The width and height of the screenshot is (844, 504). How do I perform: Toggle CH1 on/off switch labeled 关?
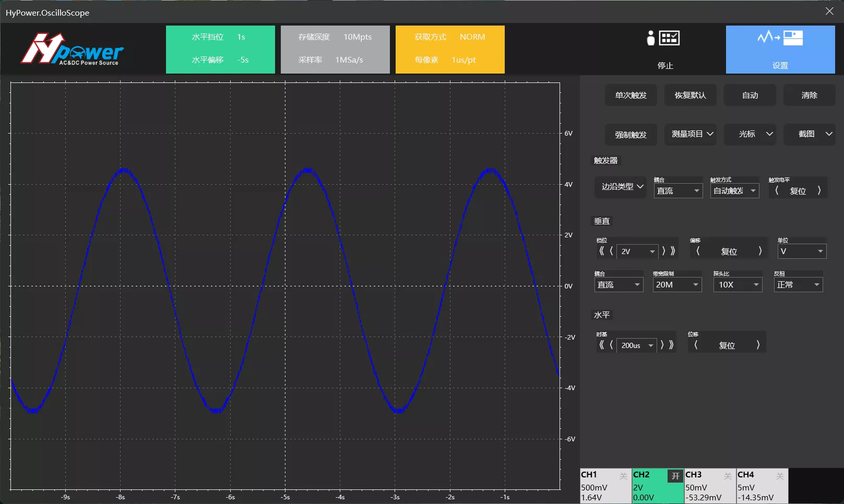pos(623,476)
